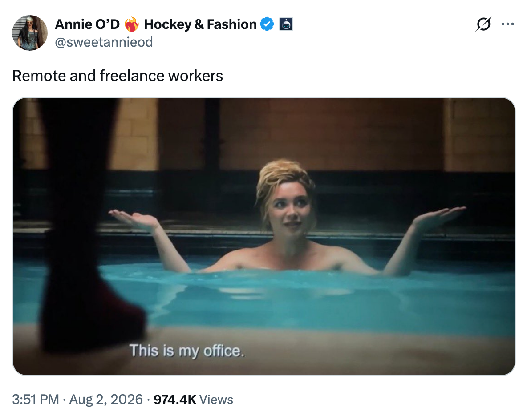Click the 974.4K Views count

click(x=193, y=400)
